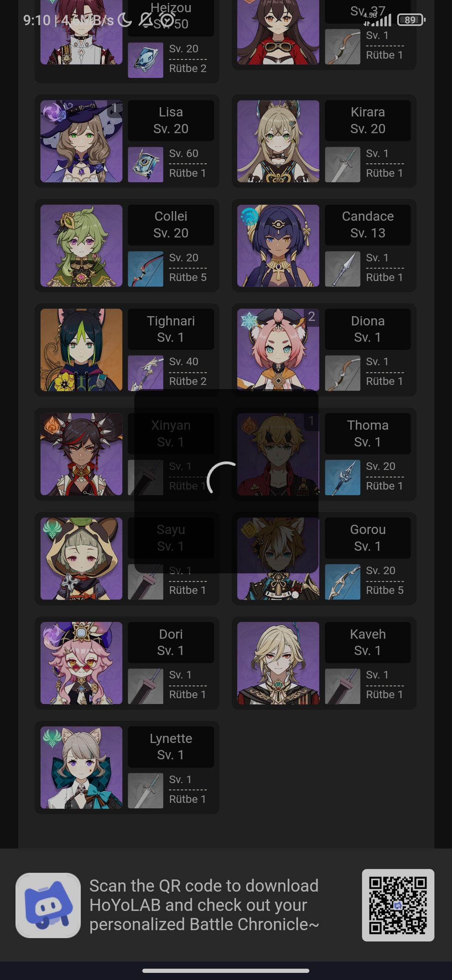Tap Tighnari's level 40 bow icon
The image size is (452, 980).
click(x=145, y=373)
